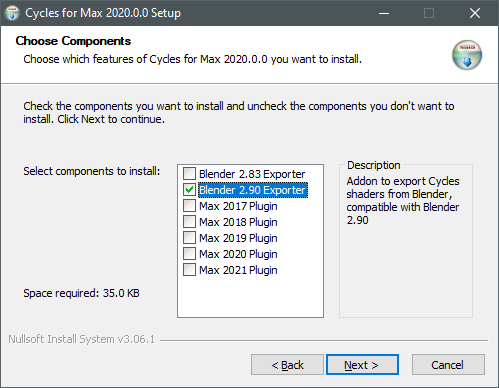Tick the Max 2018 Plugin checkbox

(x=189, y=222)
